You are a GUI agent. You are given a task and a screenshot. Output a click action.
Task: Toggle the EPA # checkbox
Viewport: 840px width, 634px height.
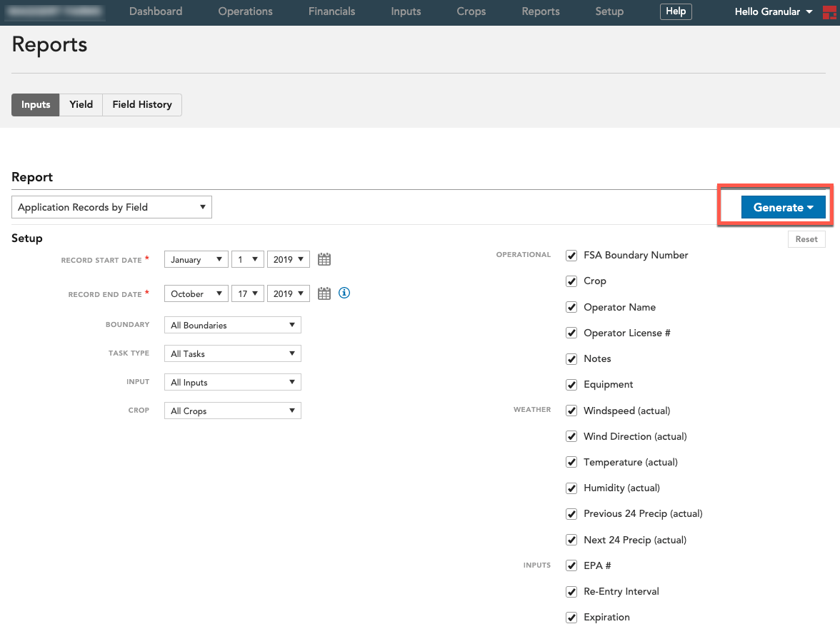coord(571,565)
